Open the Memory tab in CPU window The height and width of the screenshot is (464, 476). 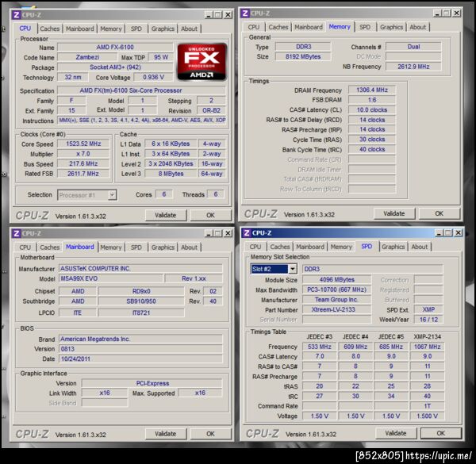[x=111, y=29]
